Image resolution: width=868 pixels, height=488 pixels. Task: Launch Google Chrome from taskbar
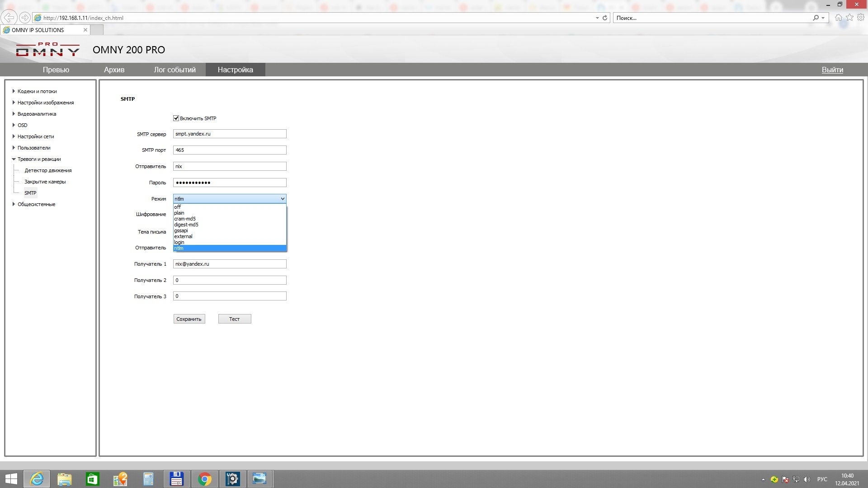point(205,479)
